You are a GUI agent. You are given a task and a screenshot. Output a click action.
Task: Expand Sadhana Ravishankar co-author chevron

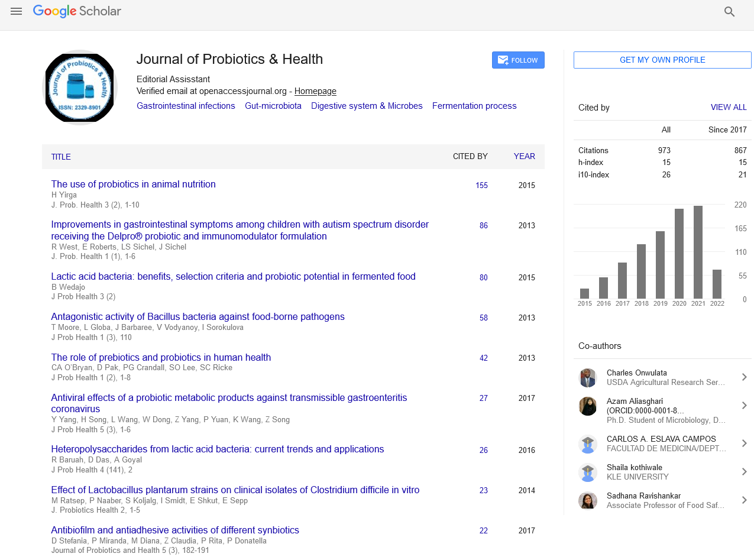pos(744,500)
